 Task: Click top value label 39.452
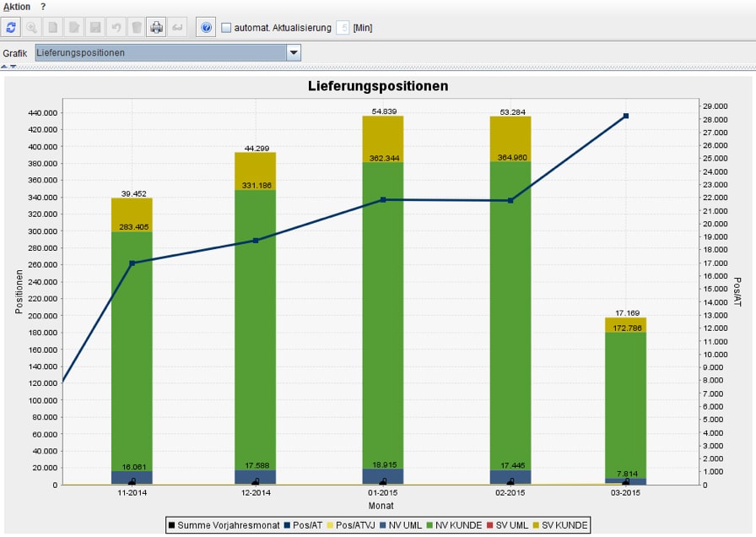coord(133,193)
